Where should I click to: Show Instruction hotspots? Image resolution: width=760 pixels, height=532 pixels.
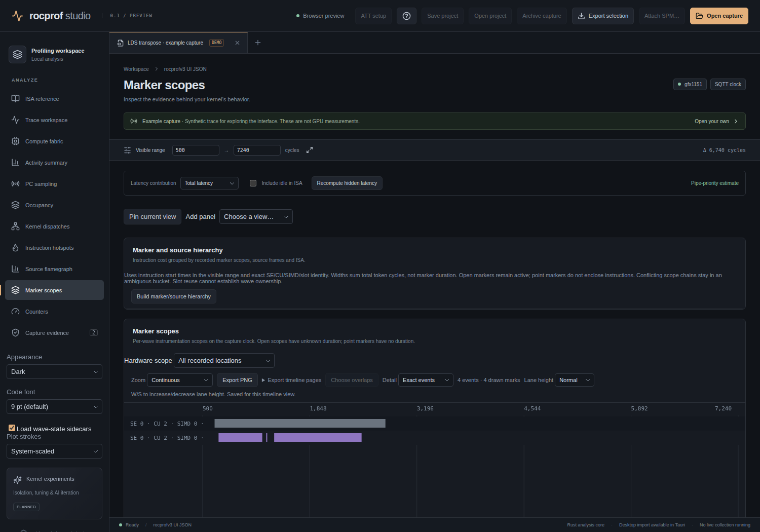54,248
